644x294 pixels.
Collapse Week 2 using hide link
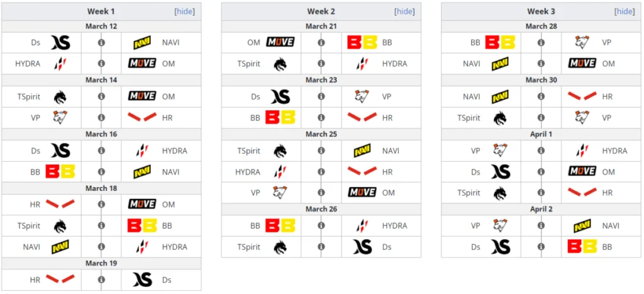[x=404, y=11]
